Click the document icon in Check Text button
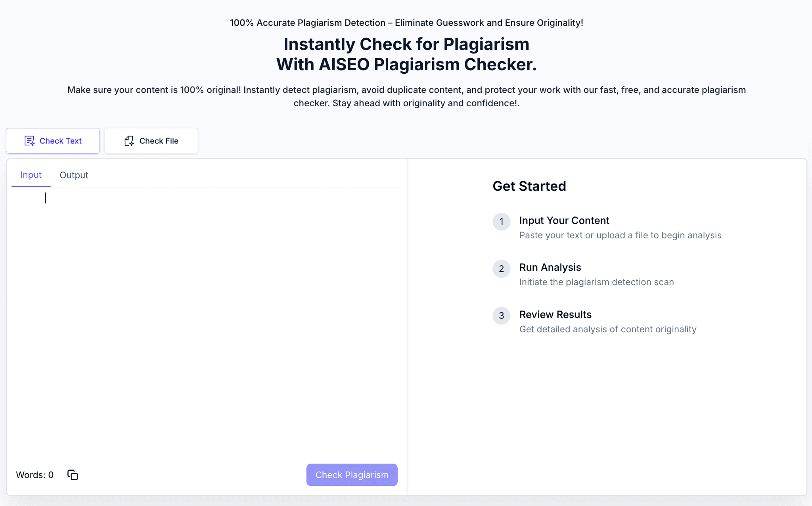Viewport: 812px width, 506px height. (29, 141)
